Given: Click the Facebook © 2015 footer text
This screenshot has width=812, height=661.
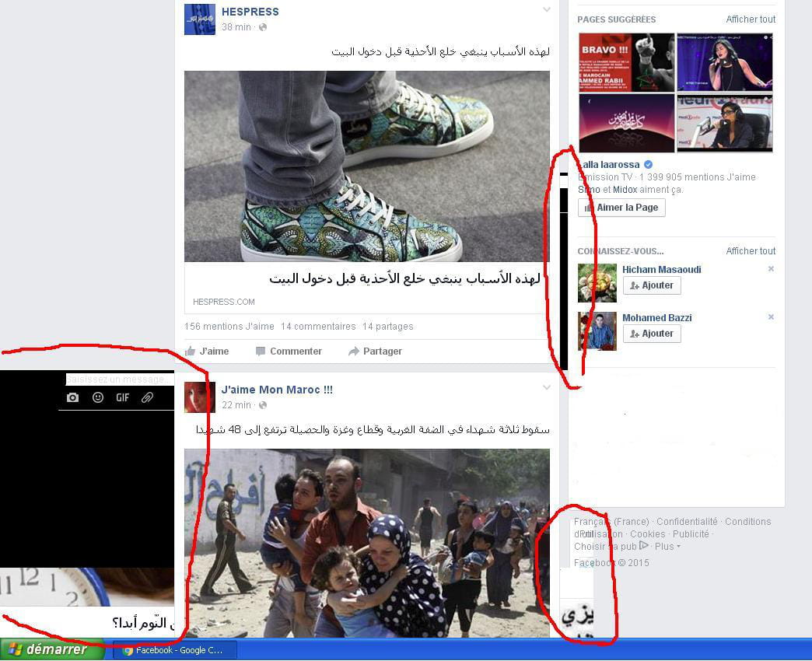Looking at the screenshot, I should click(x=611, y=563).
